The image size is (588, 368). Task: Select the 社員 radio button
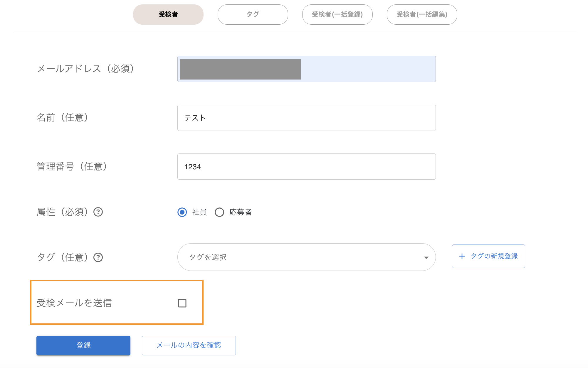(x=182, y=212)
